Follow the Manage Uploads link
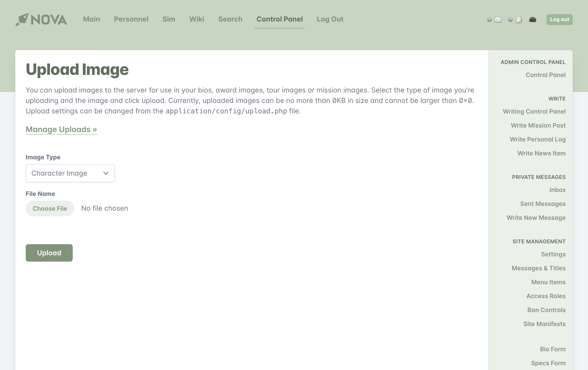 61,129
